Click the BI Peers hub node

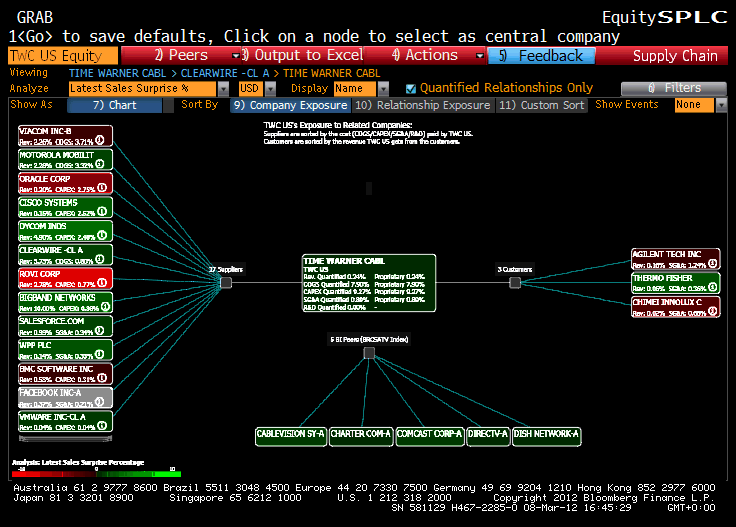click(369, 352)
